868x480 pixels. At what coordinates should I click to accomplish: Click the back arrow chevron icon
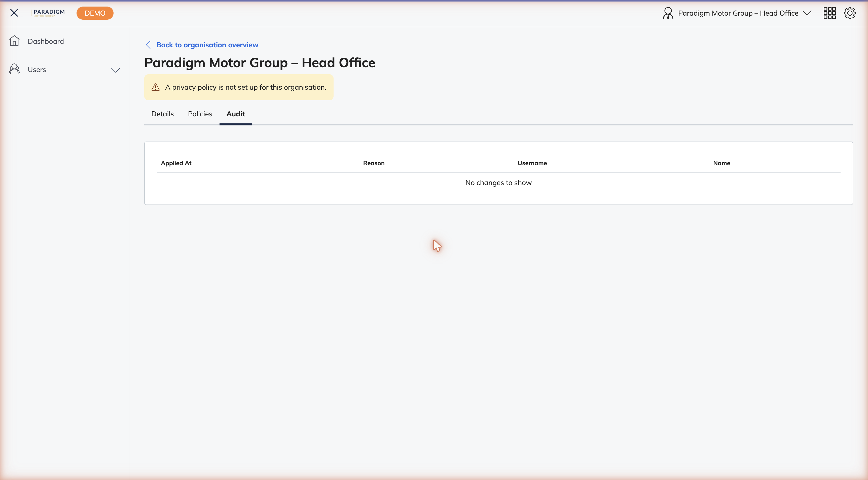click(148, 45)
